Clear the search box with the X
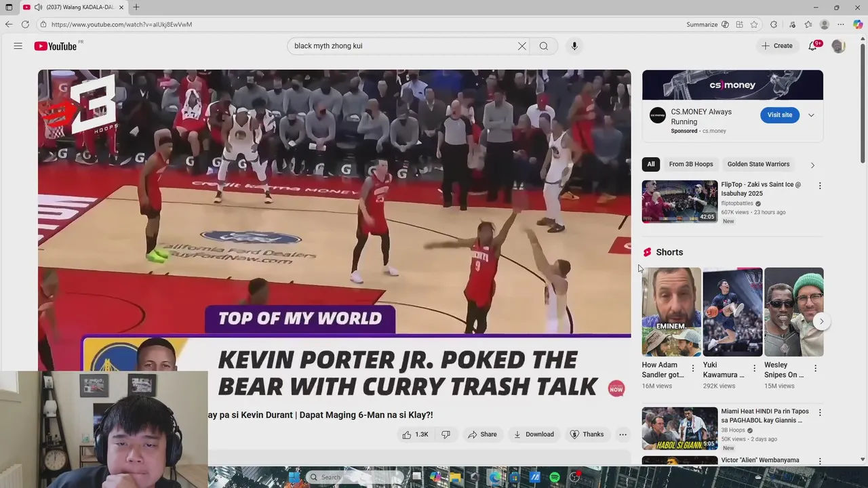Image resolution: width=868 pixels, height=488 pixels. click(x=522, y=46)
